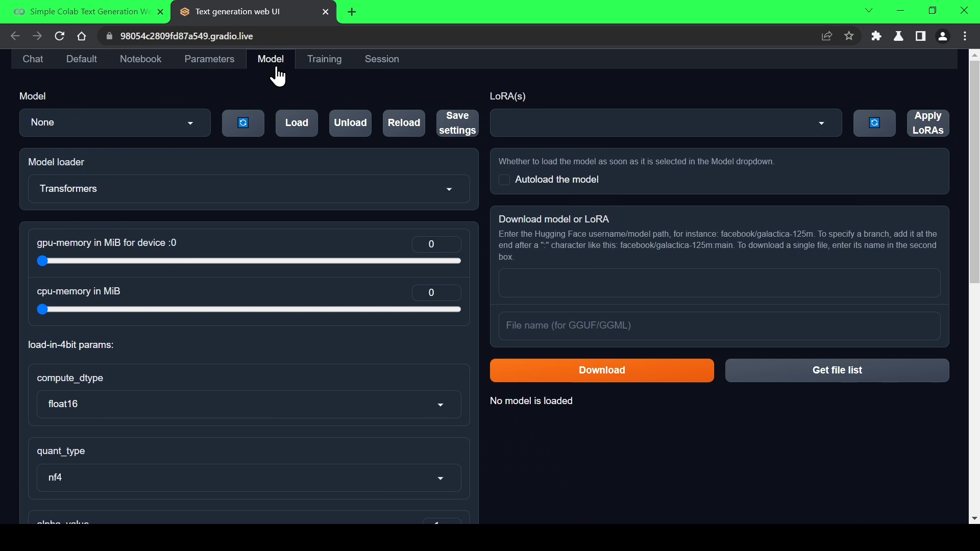The image size is (980, 551).
Task: Open browser extensions puzzle icon
Action: pyautogui.click(x=876, y=36)
